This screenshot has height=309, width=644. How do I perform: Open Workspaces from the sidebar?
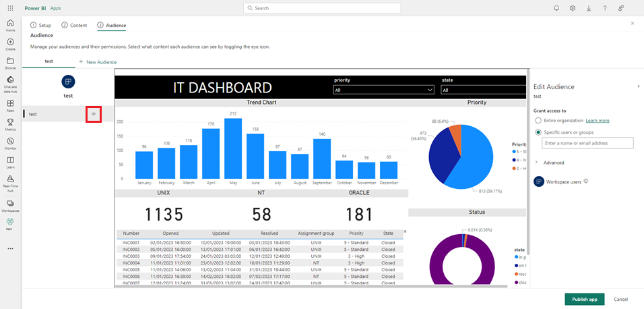point(10,204)
